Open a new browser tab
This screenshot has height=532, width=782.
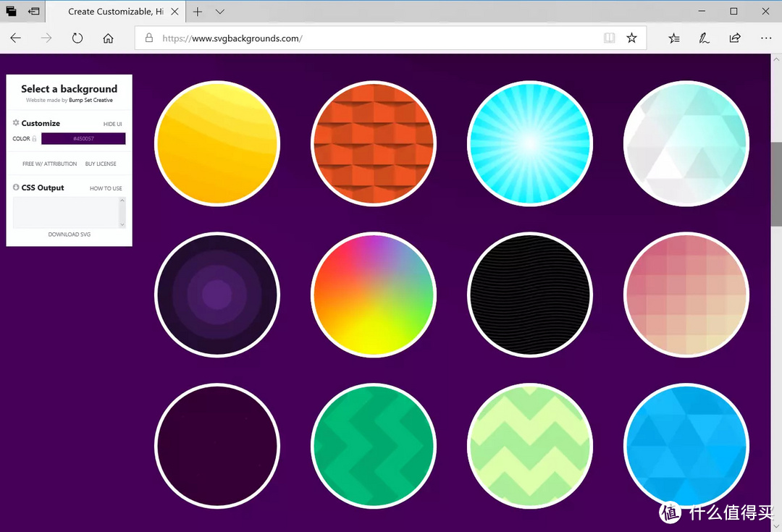[x=198, y=12]
